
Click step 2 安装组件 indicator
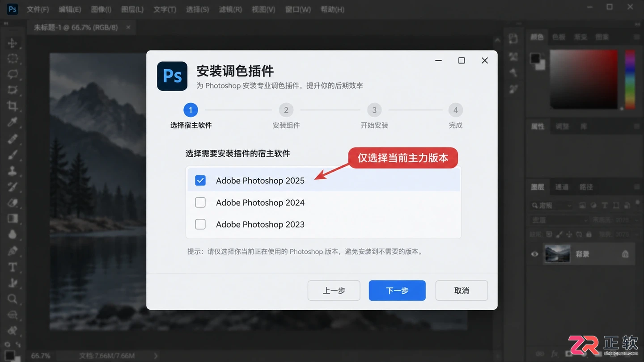[286, 110]
